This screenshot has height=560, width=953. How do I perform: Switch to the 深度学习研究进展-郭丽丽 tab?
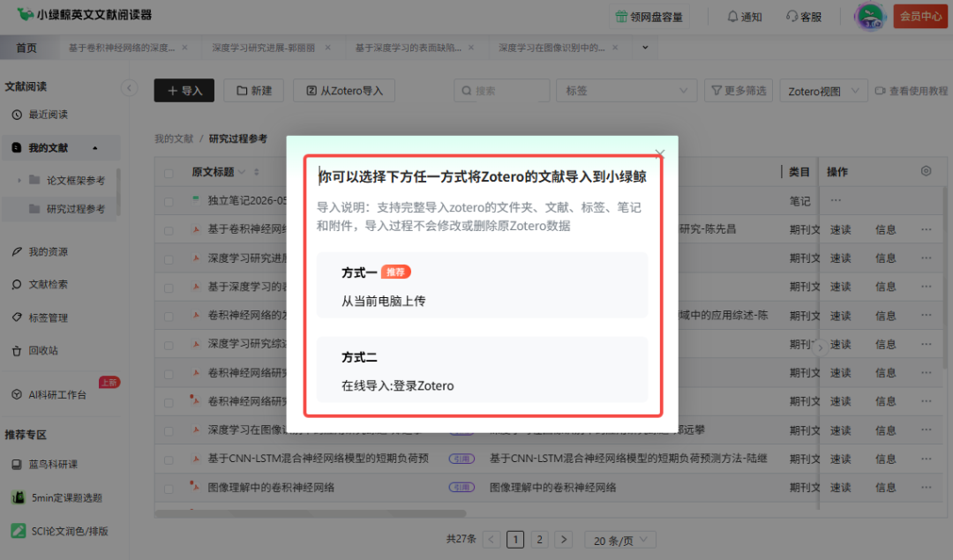coord(263,48)
